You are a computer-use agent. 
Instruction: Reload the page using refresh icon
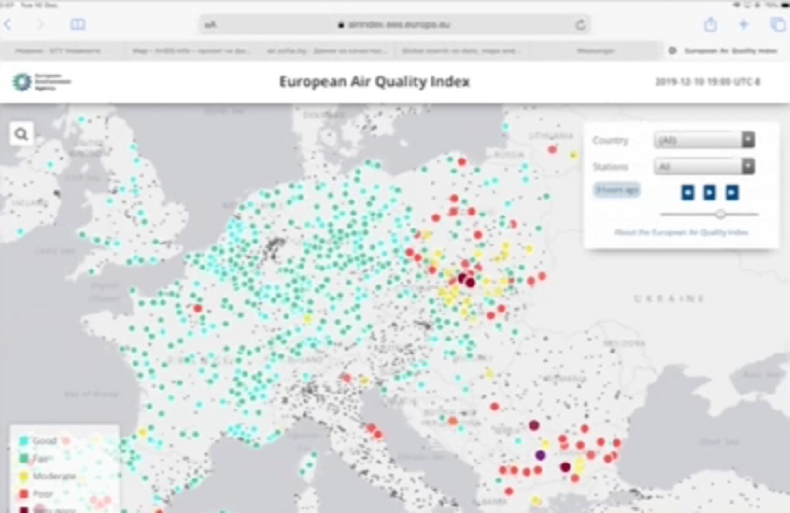[x=580, y=24]
